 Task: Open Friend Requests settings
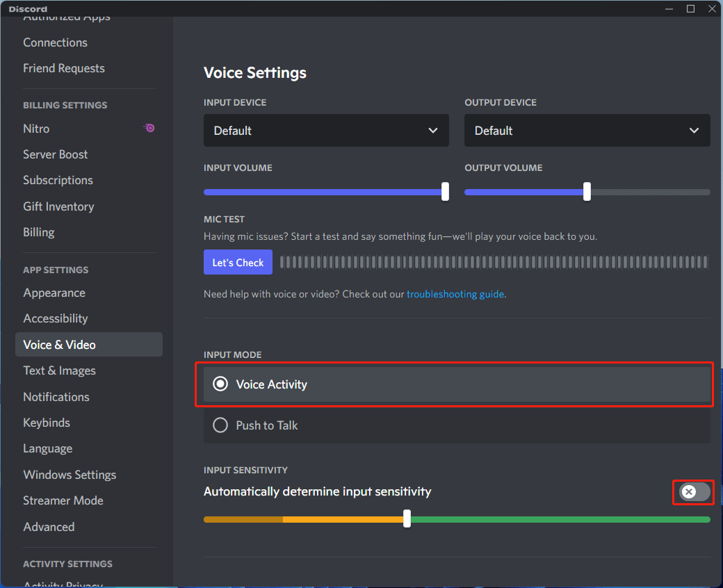pyautogui.click(x=64, y=68)
